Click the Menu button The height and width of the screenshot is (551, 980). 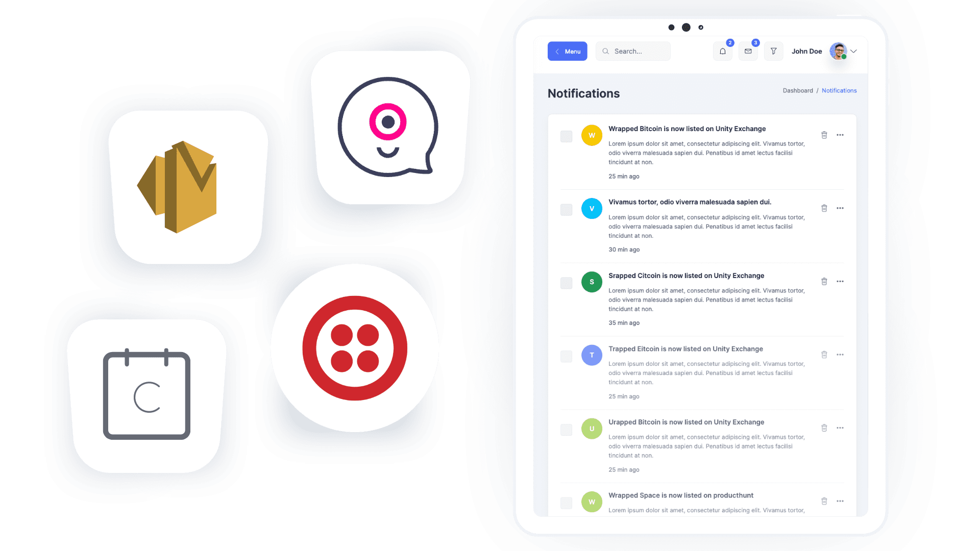[568, 51]
